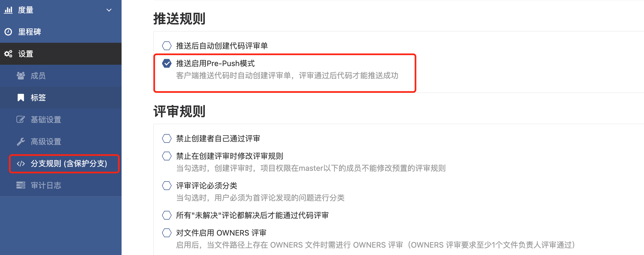The image size is (644, 255).
Task: Enable 禁止创建者自己通过评审 checkbox
Action: click(x=167, y=138)
